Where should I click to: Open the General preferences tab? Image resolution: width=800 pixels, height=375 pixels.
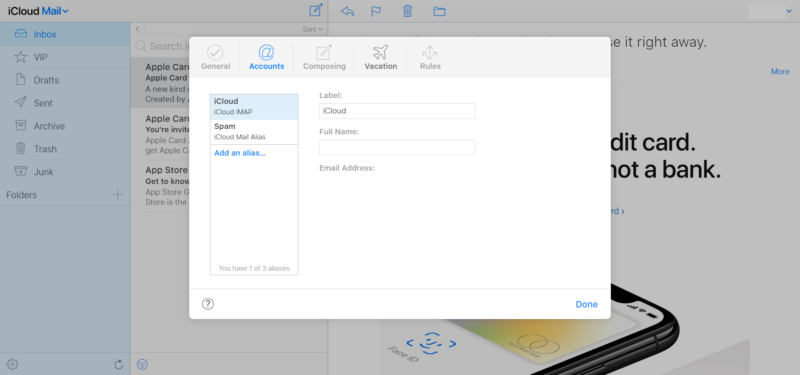(215, 57)
